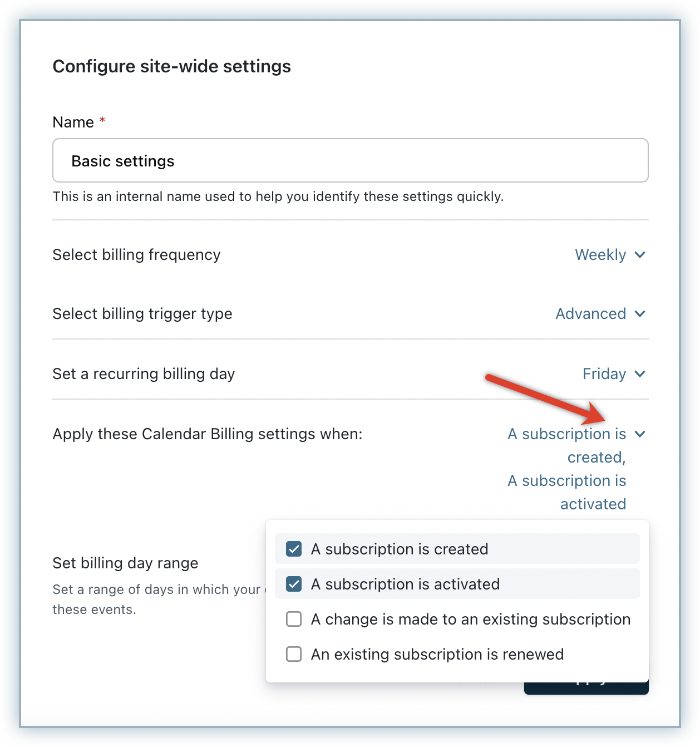This screenshot has height=747, width=700.
Task: Choose 'A change is made to an existing subscription' label
Action: pos(471,619)
